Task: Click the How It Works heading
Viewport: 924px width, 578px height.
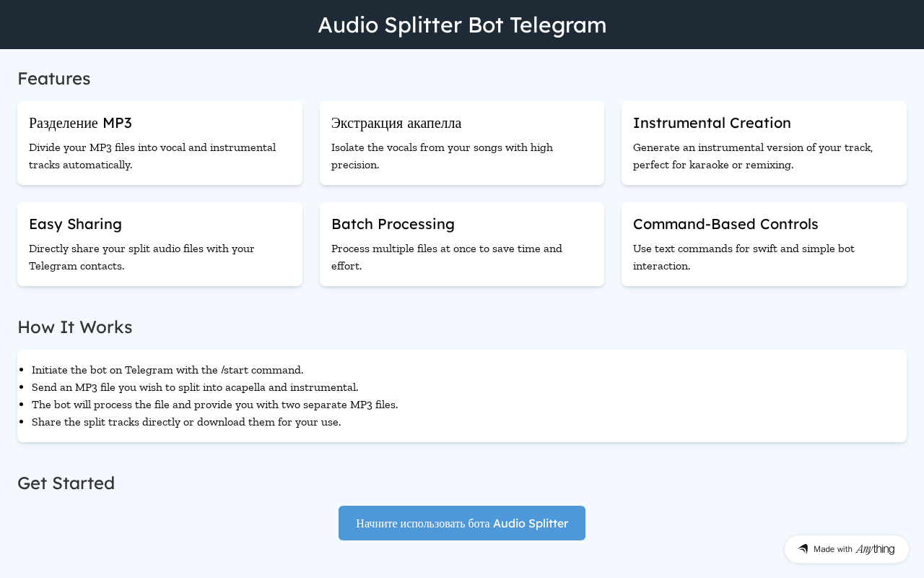Action: pyautogui.click(x=75, y=327)
